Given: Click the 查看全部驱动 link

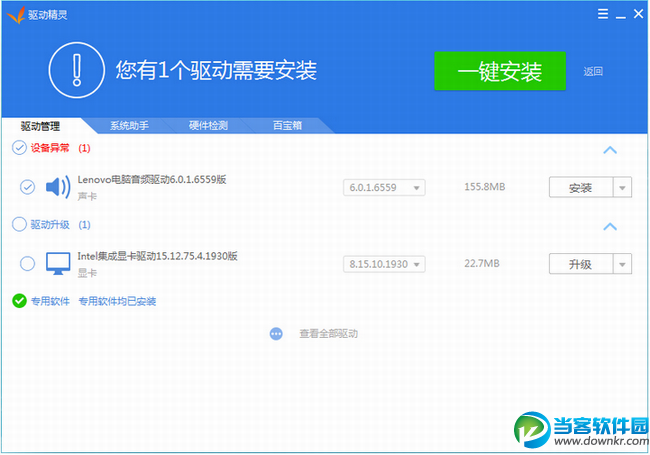Looking at the screenshot, I should [328, 334].
